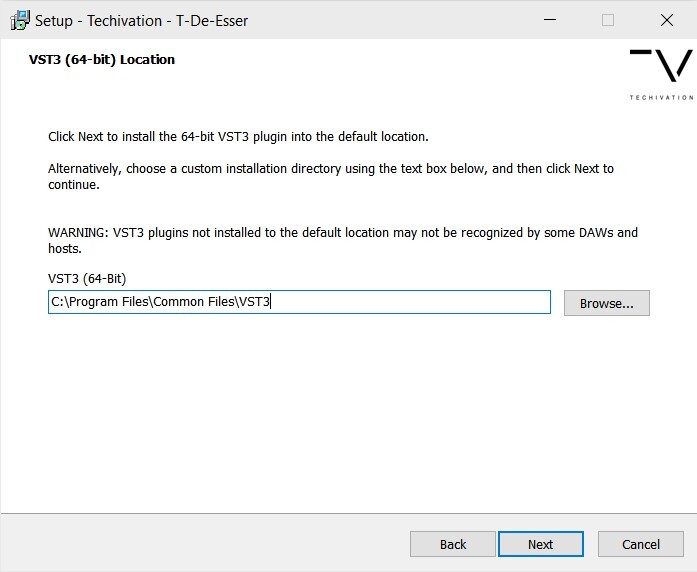This screenshot has width=697, height=572.
Task: Close the Setup window with X
Action: [666, 20]
